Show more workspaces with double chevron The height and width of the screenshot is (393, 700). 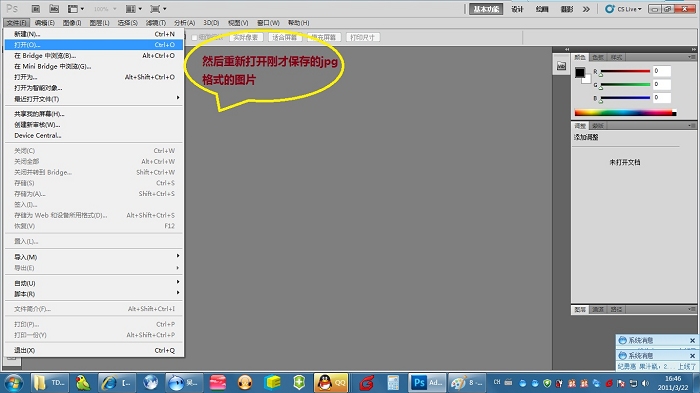coord(586,9)
